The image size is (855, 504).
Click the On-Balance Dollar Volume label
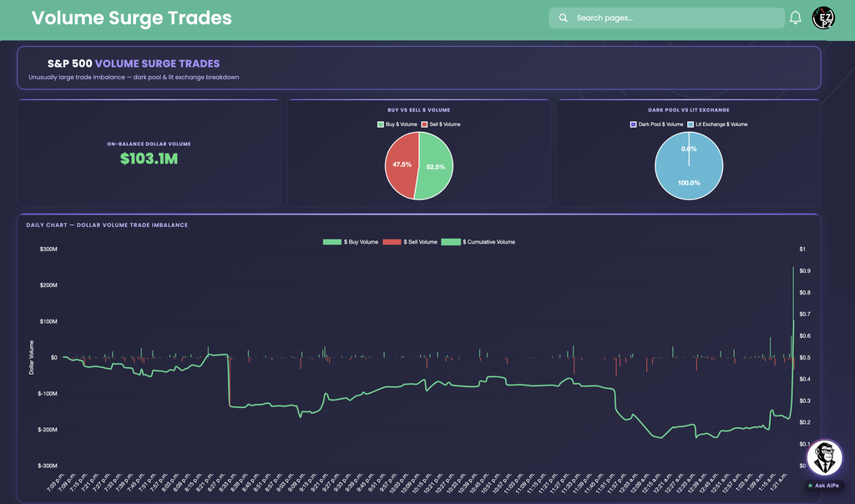click(149, 144)
